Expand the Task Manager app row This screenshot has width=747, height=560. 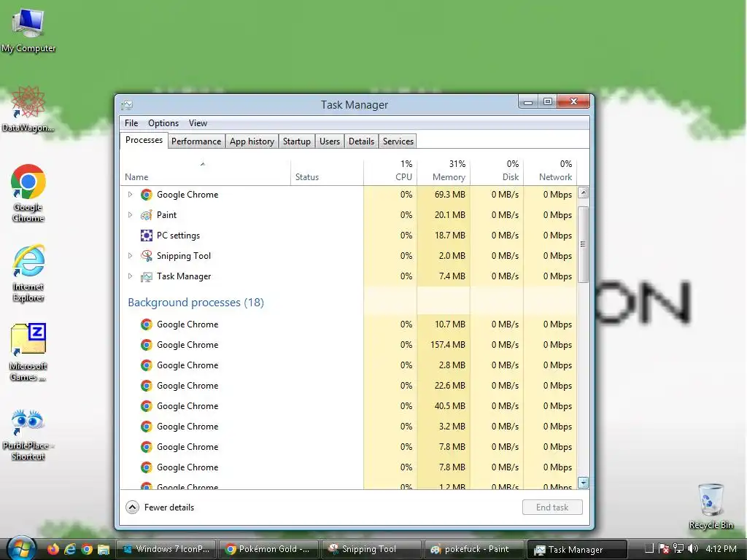[130, 276]
